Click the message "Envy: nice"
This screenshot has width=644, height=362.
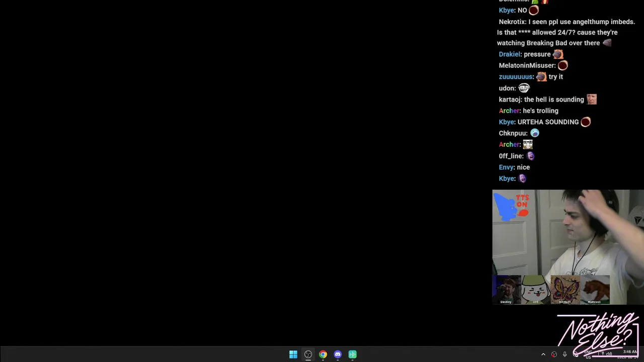(514, 167)
